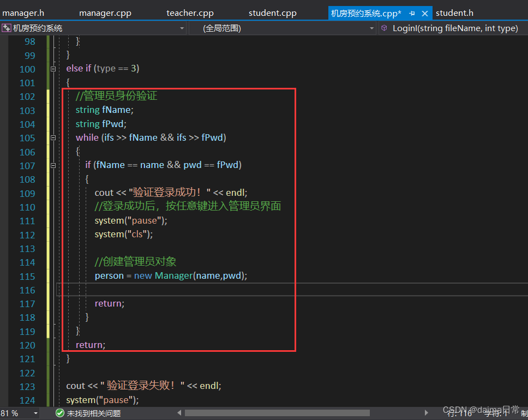Screen dimensions: 528x420
Task: Click line number 116 in the gutter
Action: 27,290
